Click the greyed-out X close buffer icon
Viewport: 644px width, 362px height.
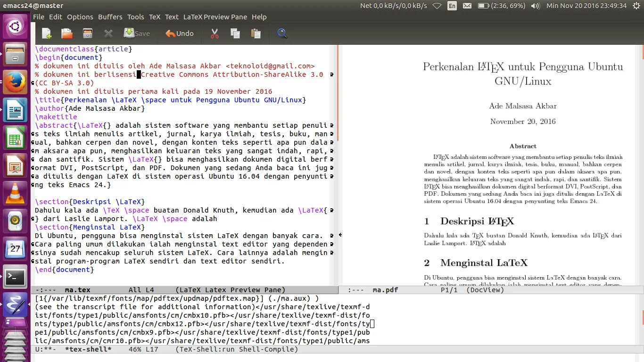[x=108, y=33]
